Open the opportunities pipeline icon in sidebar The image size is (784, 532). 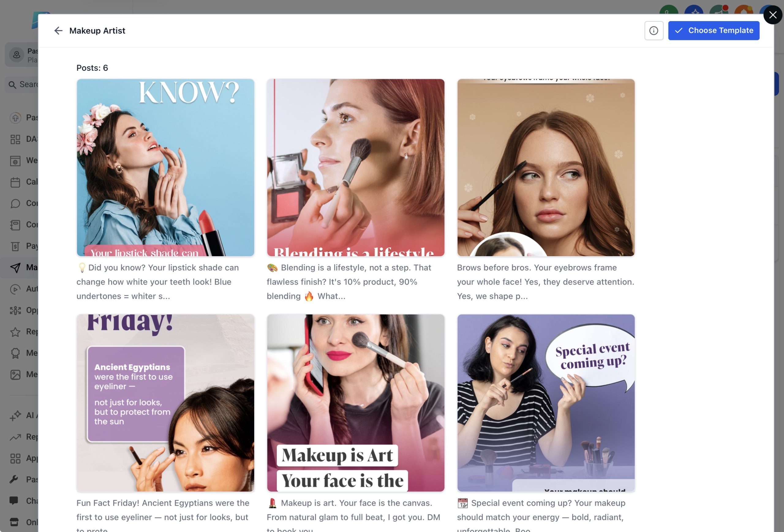(15, 310)
